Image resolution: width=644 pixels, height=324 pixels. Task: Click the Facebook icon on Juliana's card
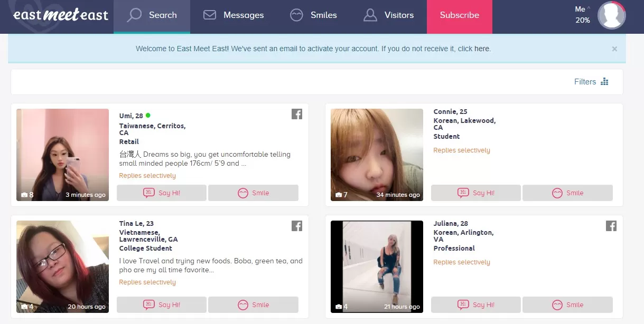(x=611, y=226)
